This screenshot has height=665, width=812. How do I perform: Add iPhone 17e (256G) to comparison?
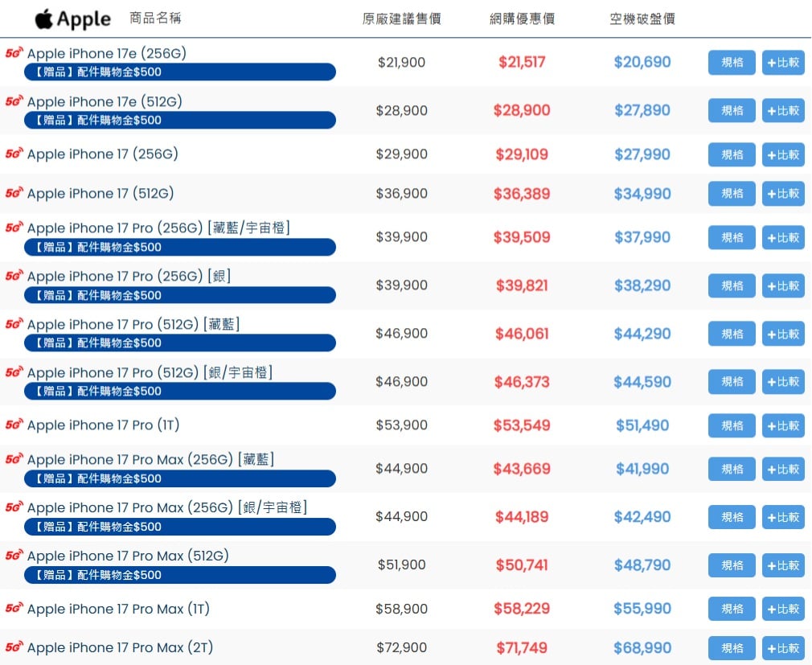pyautogui.click(x=782, y=63)
